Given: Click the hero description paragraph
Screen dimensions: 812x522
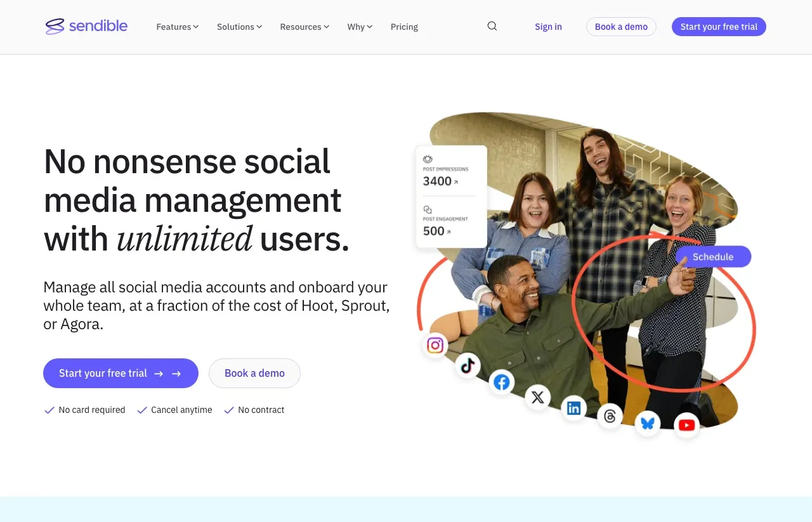Looking at the screenshot, I should 216,306.
